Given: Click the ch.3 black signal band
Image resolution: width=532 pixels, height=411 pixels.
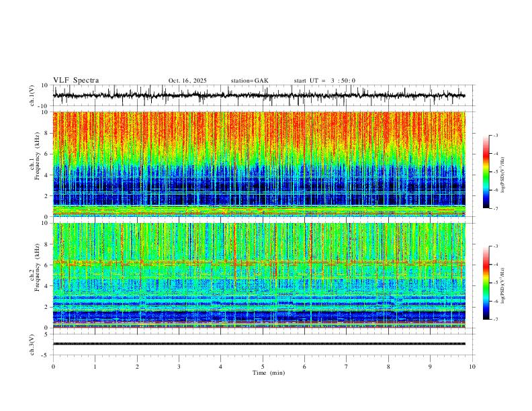Looking at the screenshot, I should pyautogui.click(x=259, y=344).
